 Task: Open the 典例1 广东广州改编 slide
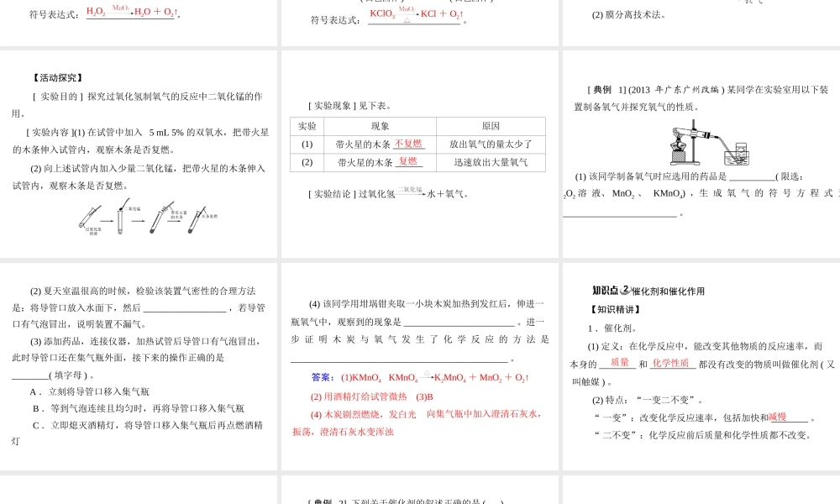(x=701, y=155)
